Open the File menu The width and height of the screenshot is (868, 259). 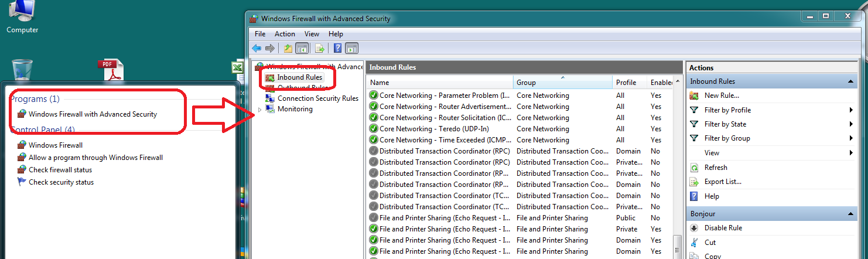tap(260, 34)
